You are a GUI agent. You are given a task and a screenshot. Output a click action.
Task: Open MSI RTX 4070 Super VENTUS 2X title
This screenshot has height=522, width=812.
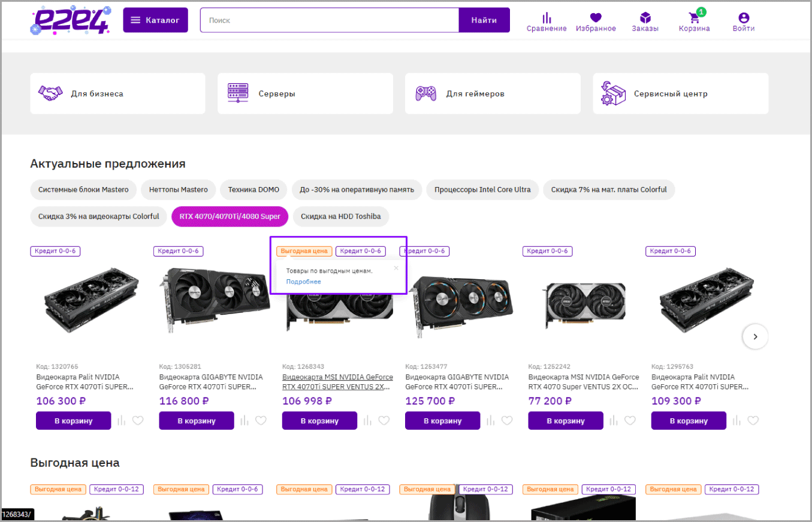[584, 382]
